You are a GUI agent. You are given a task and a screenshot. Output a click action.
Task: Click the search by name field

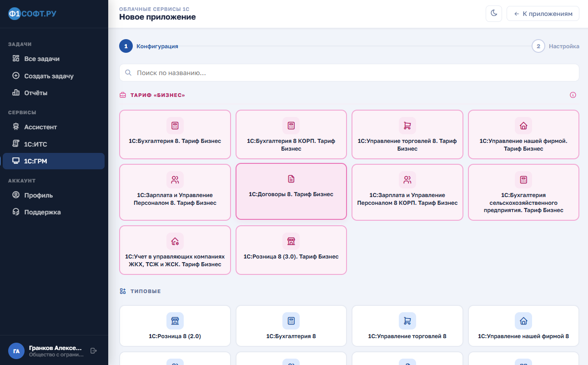tap(349, 73)
